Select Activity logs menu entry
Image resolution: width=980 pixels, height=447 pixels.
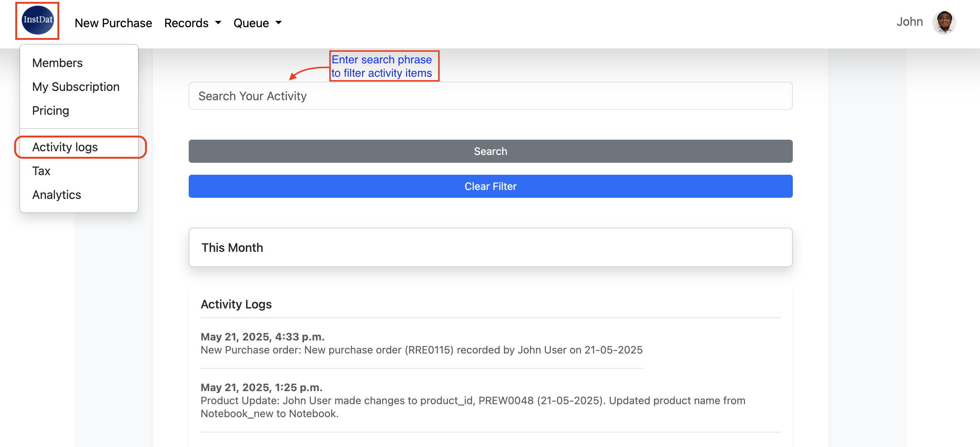tap(65, 147)
